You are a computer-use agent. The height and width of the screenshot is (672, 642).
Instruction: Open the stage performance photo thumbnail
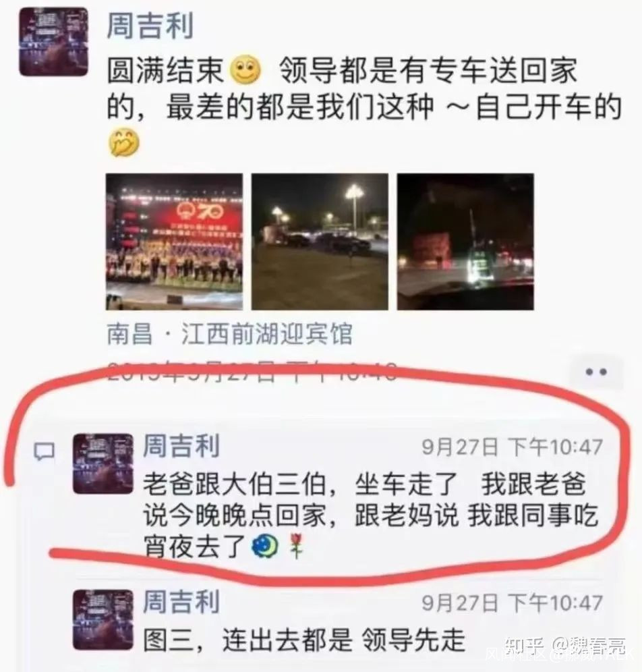(174, 242)
